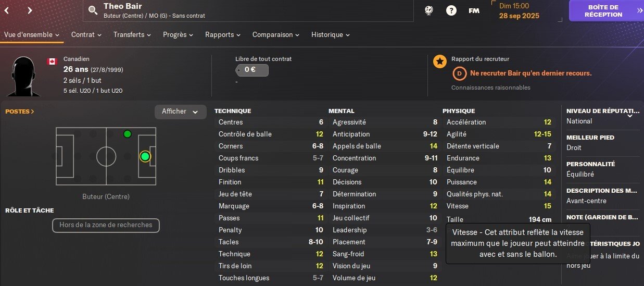Image resolution: width=644 pixels, height=286 pixels.
Task: Click the 0 € value tag
Action: click(252, 70)
